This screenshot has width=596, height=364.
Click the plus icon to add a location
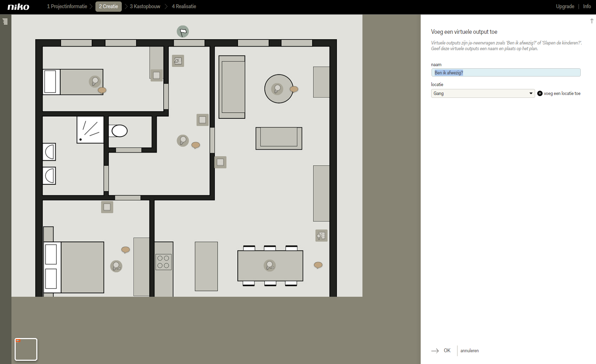[540, 94]
